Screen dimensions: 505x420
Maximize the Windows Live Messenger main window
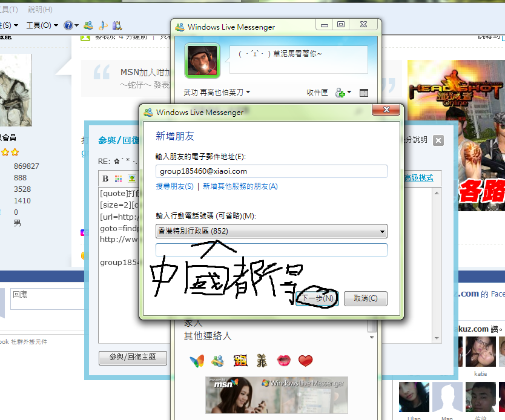tap(341, 24)
